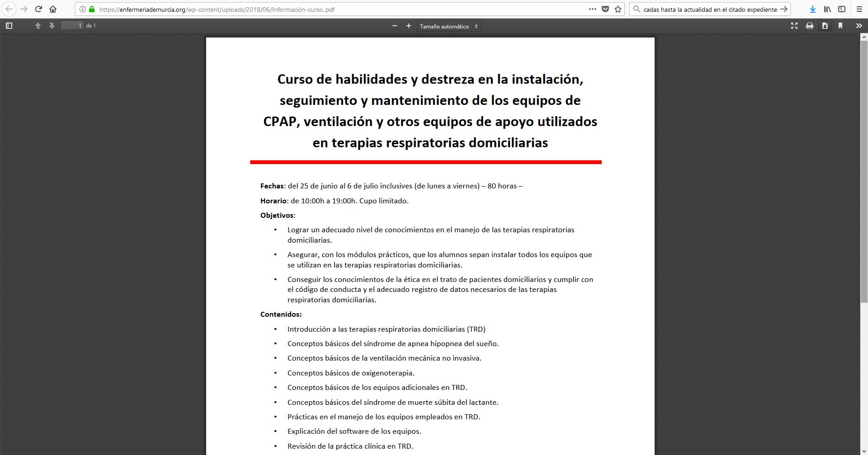868x455 pixels.
Task: Print the PDF document
Action: point(810,26)
